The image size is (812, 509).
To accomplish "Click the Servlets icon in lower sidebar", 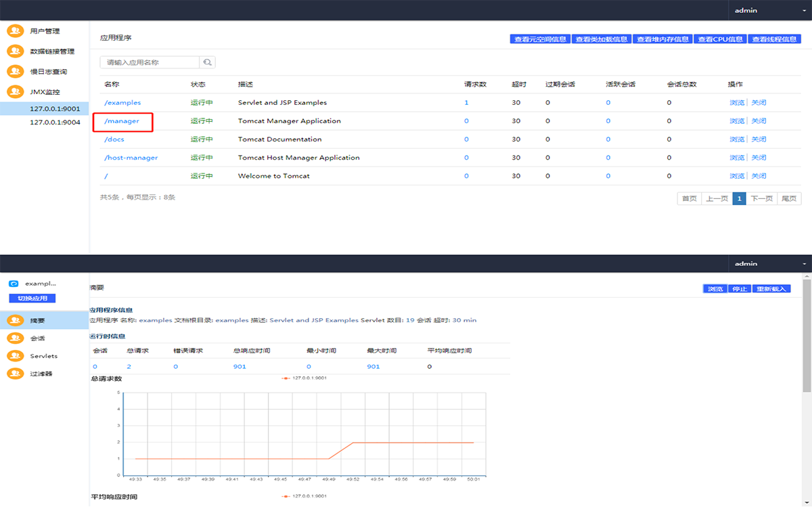I will tap(15, 355).
